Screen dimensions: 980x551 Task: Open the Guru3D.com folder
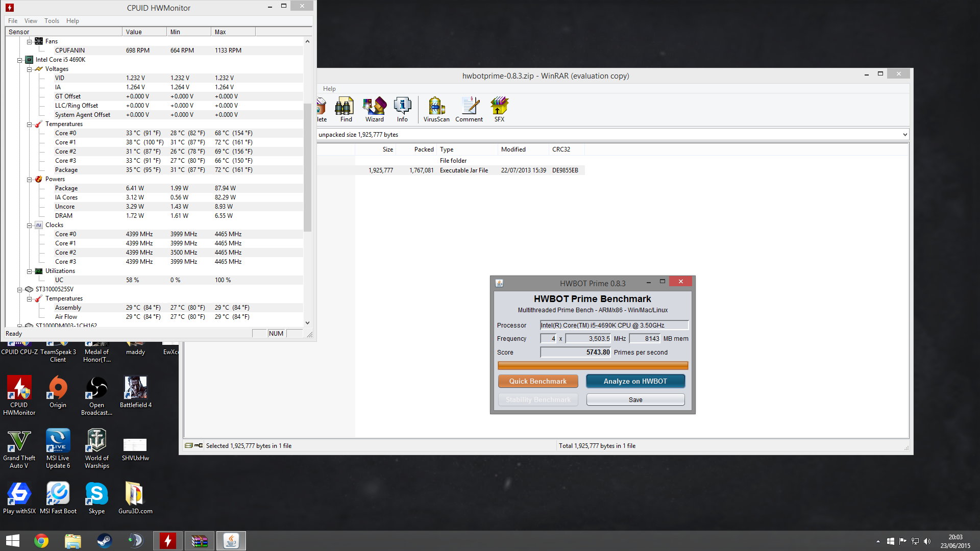[x=135, y=498]
